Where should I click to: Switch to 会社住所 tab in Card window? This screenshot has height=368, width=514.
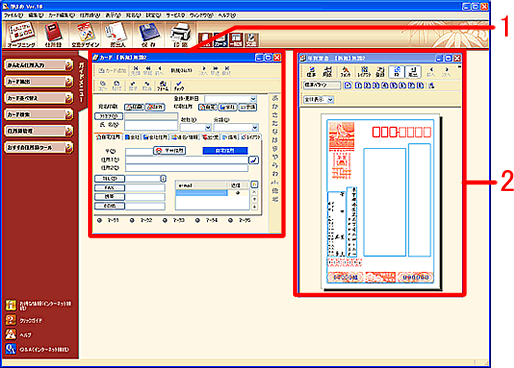tap(155, 137)
